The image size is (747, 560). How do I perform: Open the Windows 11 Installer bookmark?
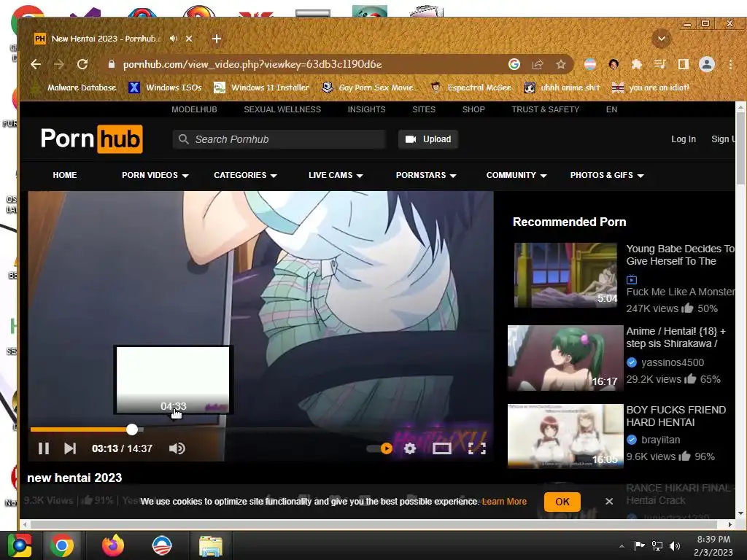(x=262, y=87)
